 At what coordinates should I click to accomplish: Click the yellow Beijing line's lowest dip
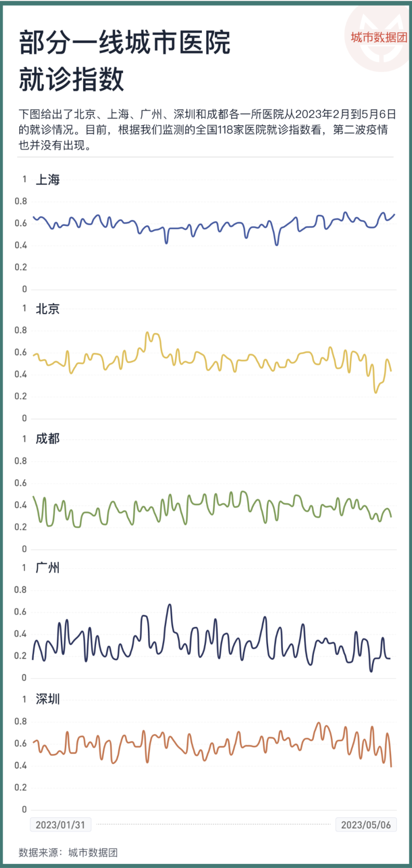click(376, 392)
